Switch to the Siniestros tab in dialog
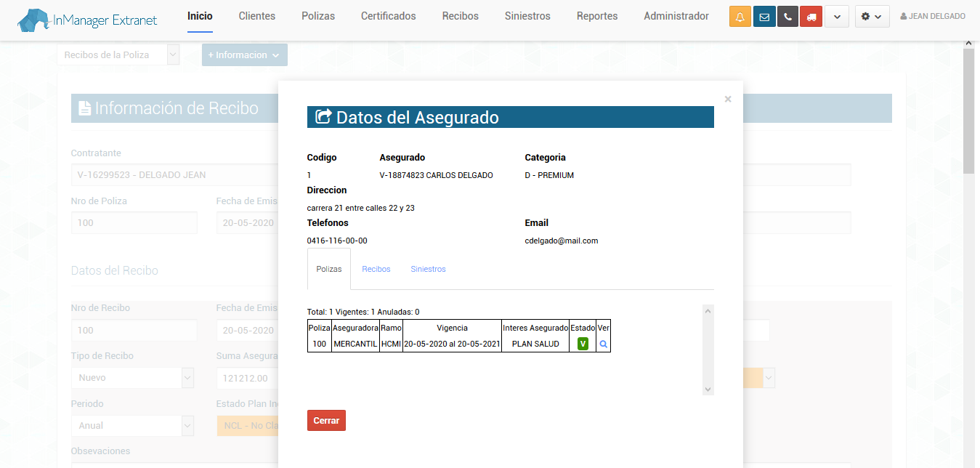980x468 pixels. [x=428, y=269]
